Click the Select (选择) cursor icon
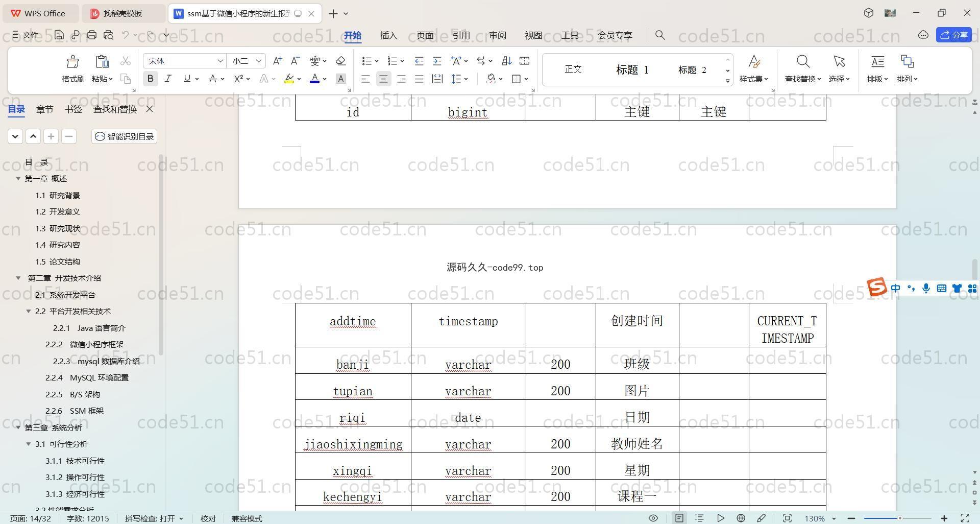The image size is (980, 524). (x=839, y=62)
